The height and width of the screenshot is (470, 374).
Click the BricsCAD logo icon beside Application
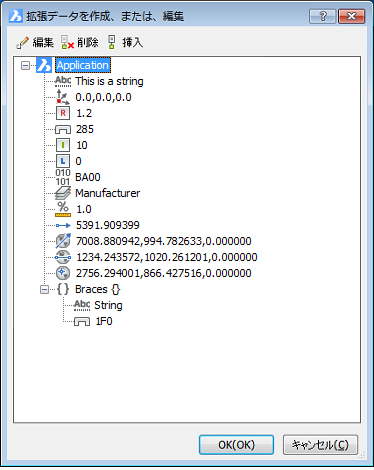[x=44, y=65]
